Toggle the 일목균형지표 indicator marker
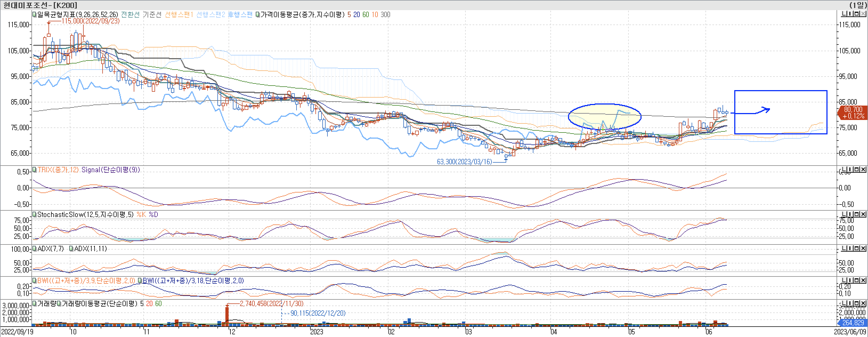This screenshot has width=868, height=337. pyautogui.click(x=34, y=14)
